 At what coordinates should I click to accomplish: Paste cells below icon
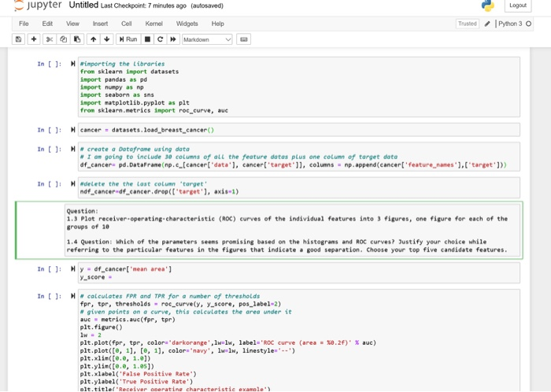coord(77,39)
